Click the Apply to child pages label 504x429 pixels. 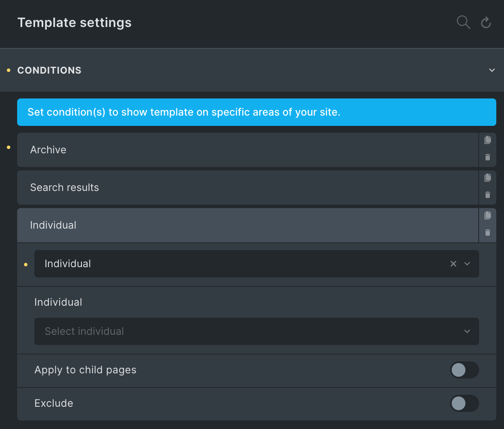click(85, 370)
